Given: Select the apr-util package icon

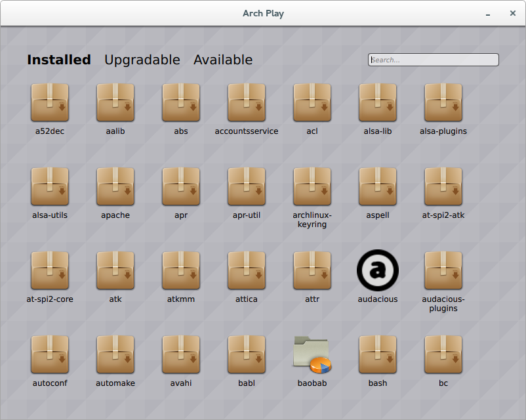Looking at the screenshot, I should (247, 186).
